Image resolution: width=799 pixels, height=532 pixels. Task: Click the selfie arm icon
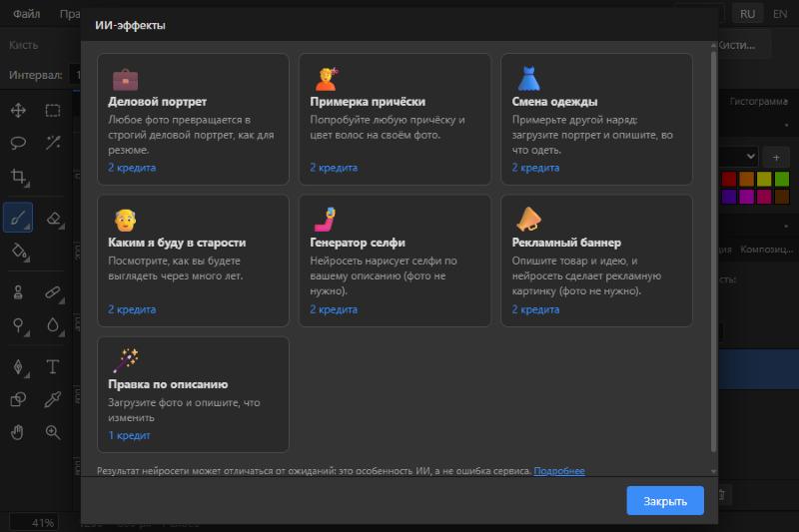click(327, 220)
